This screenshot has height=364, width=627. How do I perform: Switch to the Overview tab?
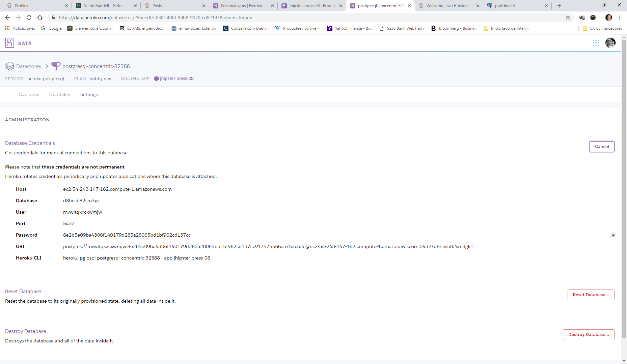tap(29, 94)
